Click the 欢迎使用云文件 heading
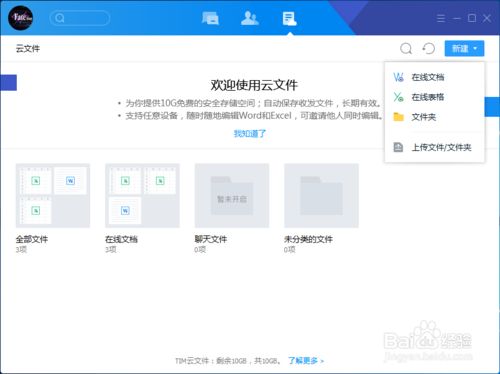Screen dimensions: 500x374 (254, 85)
